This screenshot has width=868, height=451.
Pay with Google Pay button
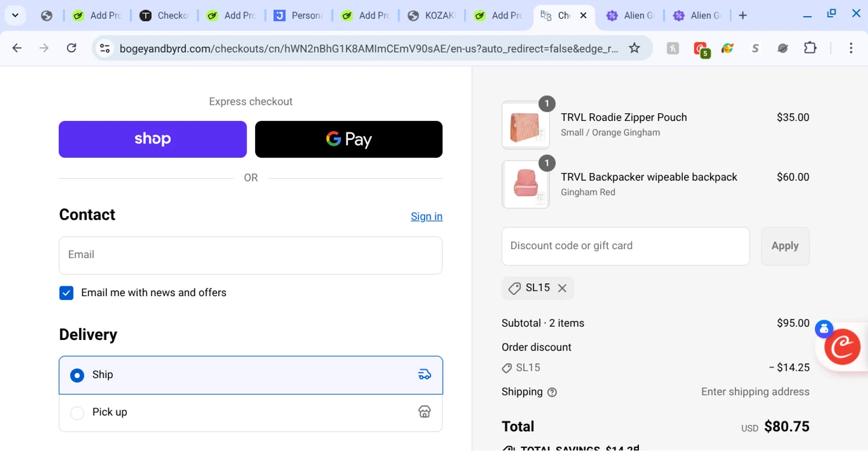point(349,139)
